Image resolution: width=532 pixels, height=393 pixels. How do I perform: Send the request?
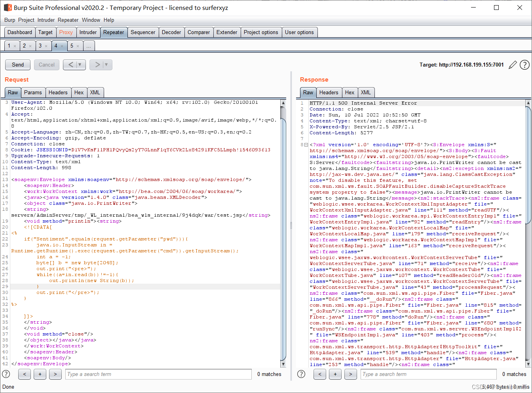18,65
